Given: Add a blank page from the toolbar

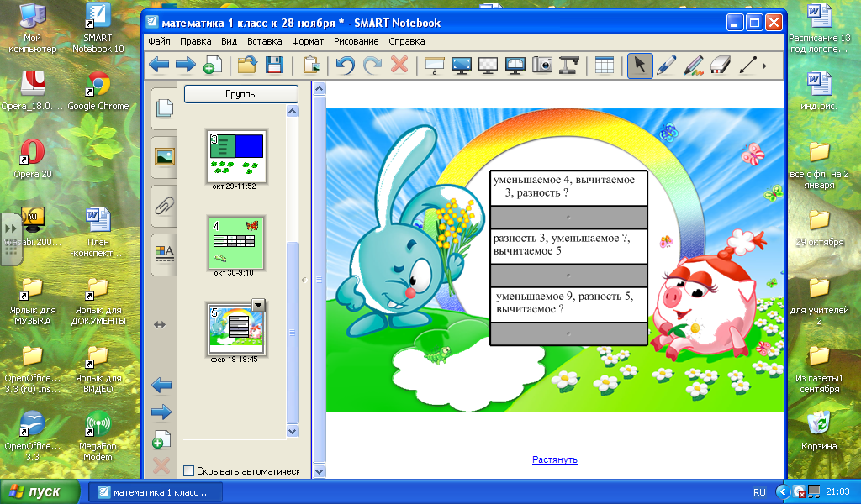Looking at the screenshot, I should (x=213, y=66).
